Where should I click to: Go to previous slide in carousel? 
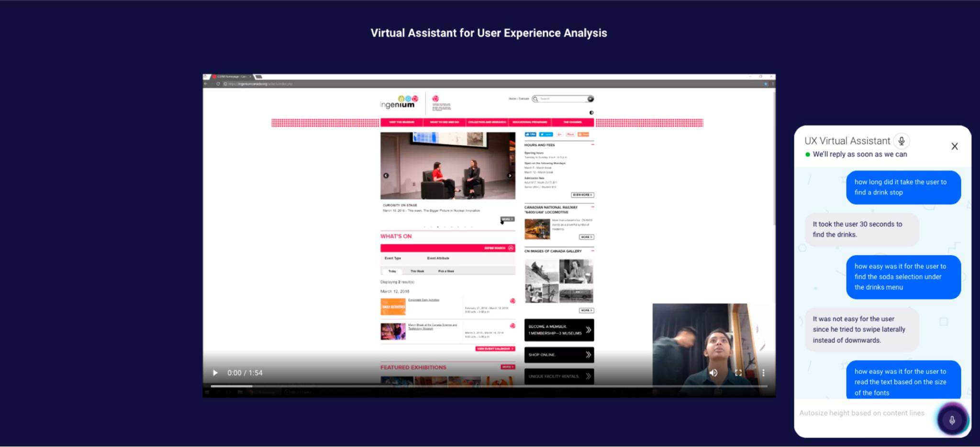(386, 175)
